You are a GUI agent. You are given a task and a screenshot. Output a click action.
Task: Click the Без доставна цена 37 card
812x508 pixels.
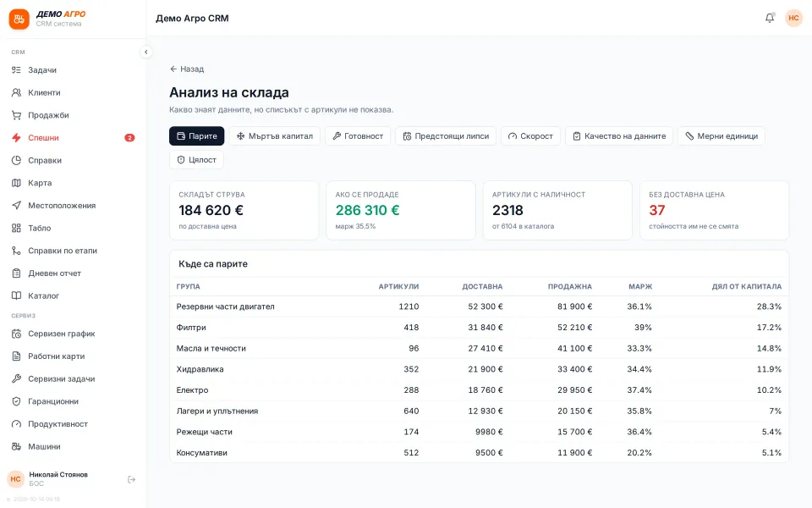click(715, 211)
